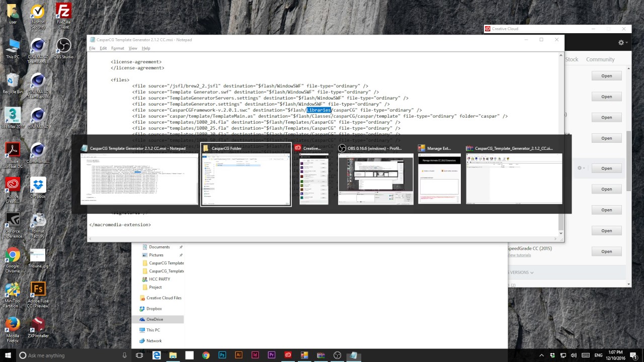Pick the Manage Extensions window thumbnail

[x=439, y=174]
